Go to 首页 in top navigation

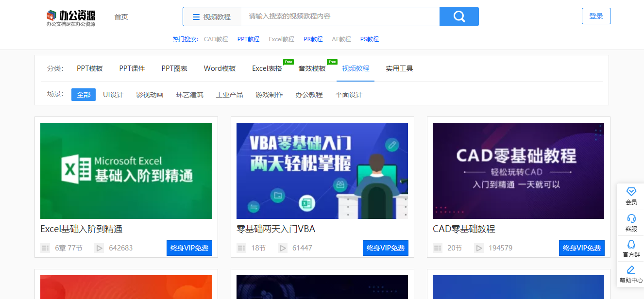coord(121,17)
